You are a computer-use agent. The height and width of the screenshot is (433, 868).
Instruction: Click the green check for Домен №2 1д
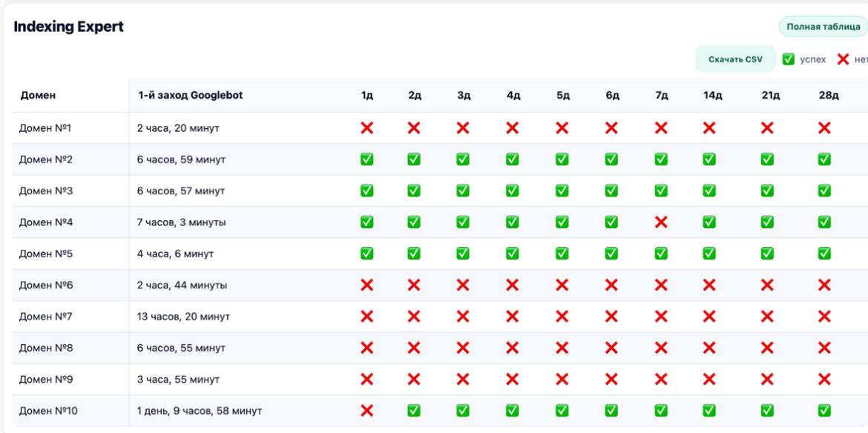(x=366, y=159)
